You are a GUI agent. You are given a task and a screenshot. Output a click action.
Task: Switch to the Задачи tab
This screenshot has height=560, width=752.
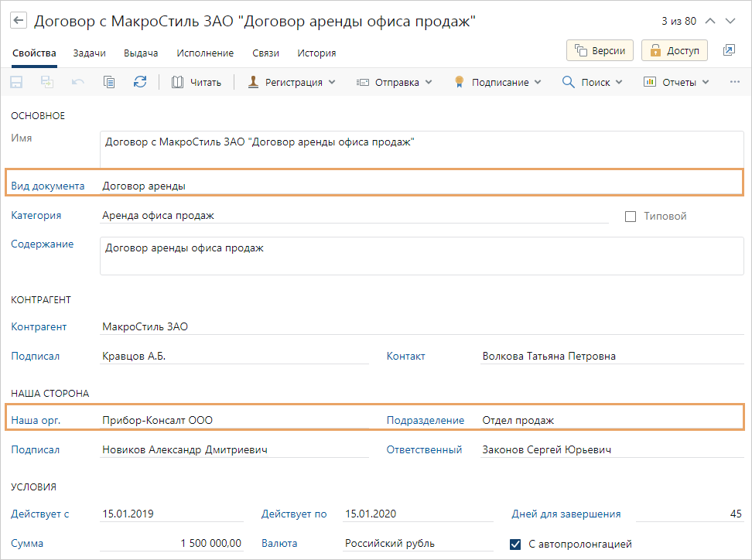pos(89,53)
